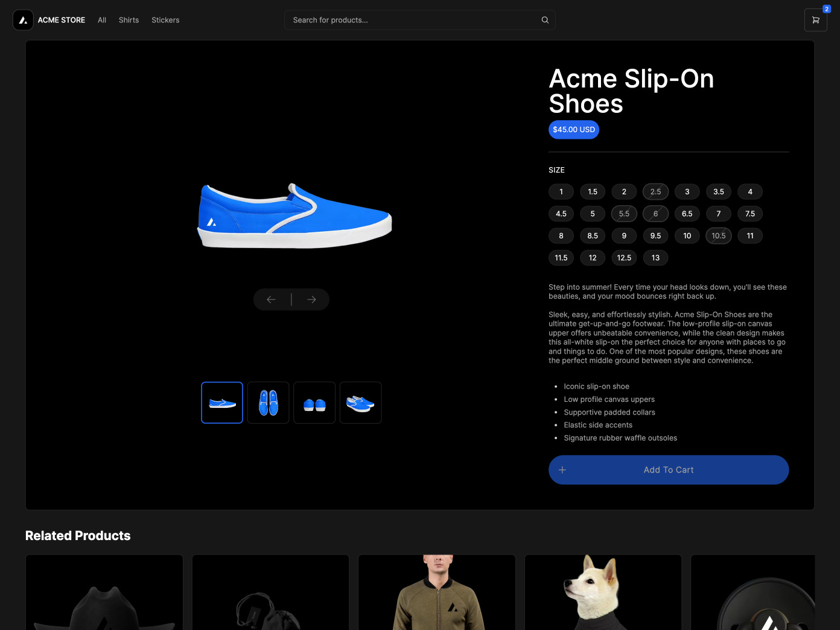This screenshot has height=630, width=840.
Task: Click the Elastic side accents bullet
Action: pyautogui.click(x=598, y=425)
